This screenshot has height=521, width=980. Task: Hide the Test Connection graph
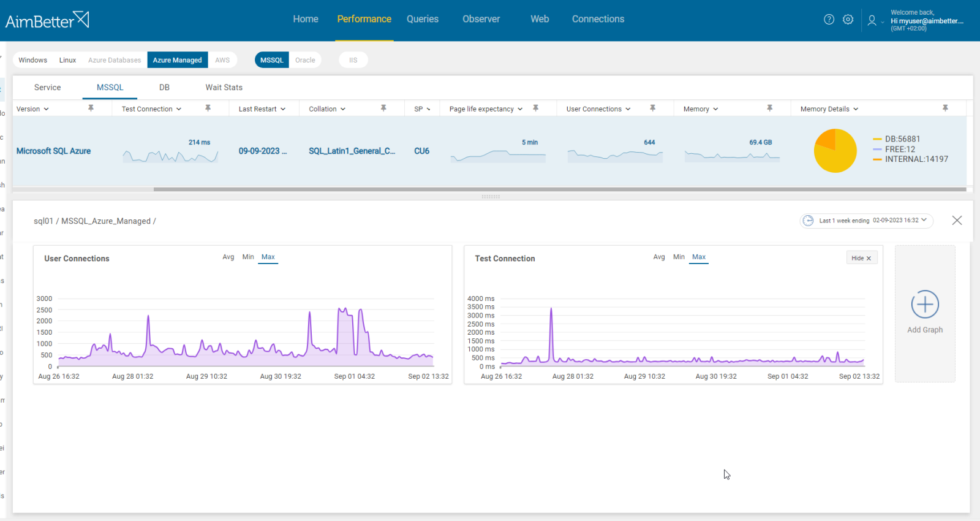[862, 258]
